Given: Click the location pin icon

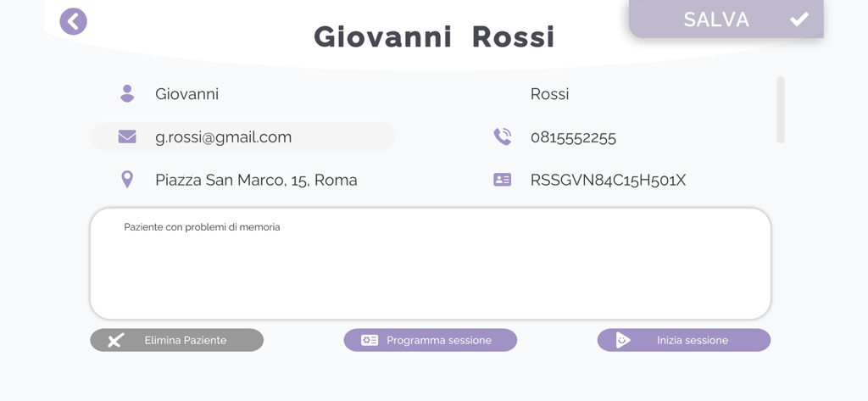Looking at the screenshot, I should 127,180.
